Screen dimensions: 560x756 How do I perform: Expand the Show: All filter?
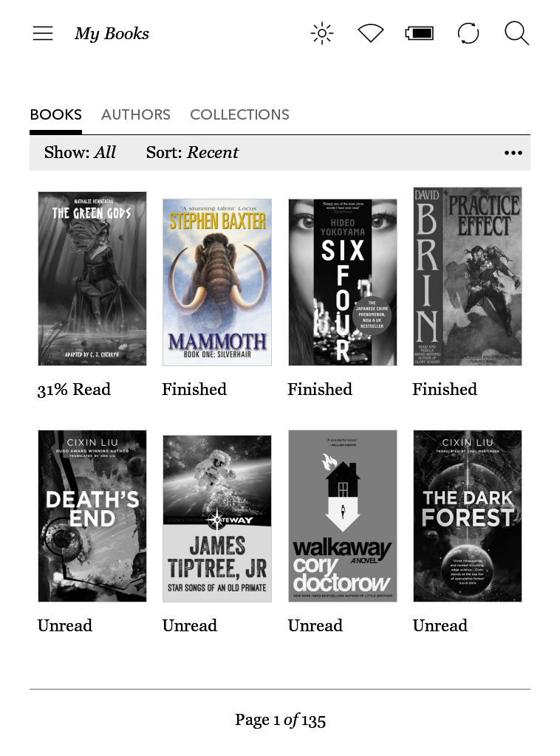(80, 152)
